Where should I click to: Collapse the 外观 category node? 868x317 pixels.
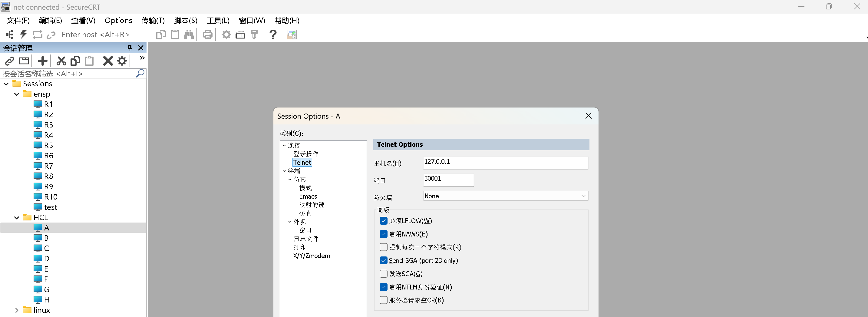[x=290, y=222]
